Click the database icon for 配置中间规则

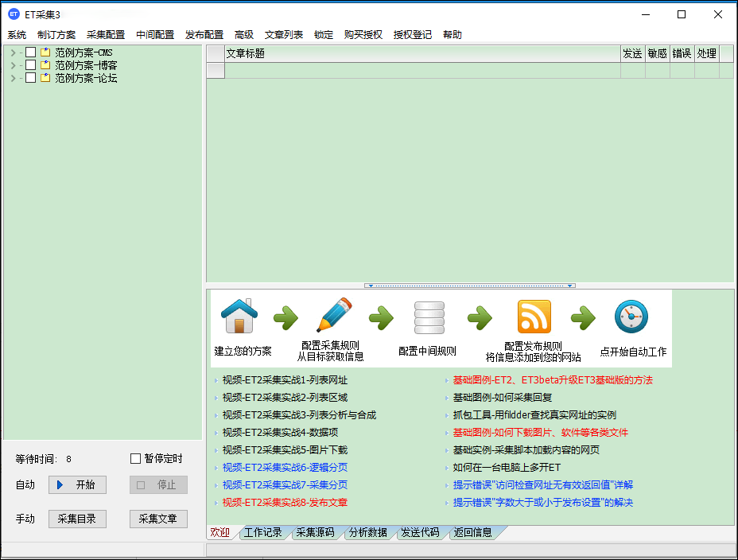(x=429, y=317)
